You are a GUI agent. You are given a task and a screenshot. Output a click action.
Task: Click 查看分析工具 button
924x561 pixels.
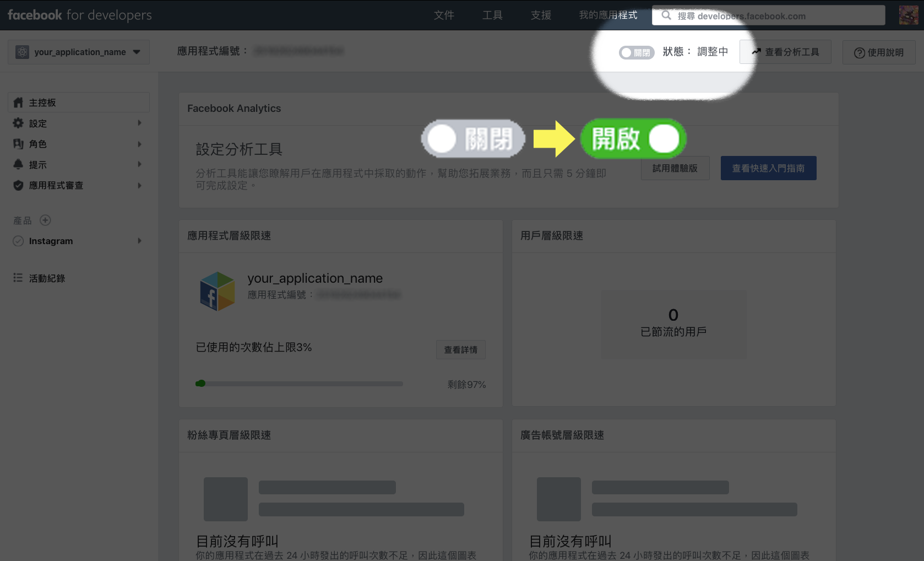click(785, 52)
